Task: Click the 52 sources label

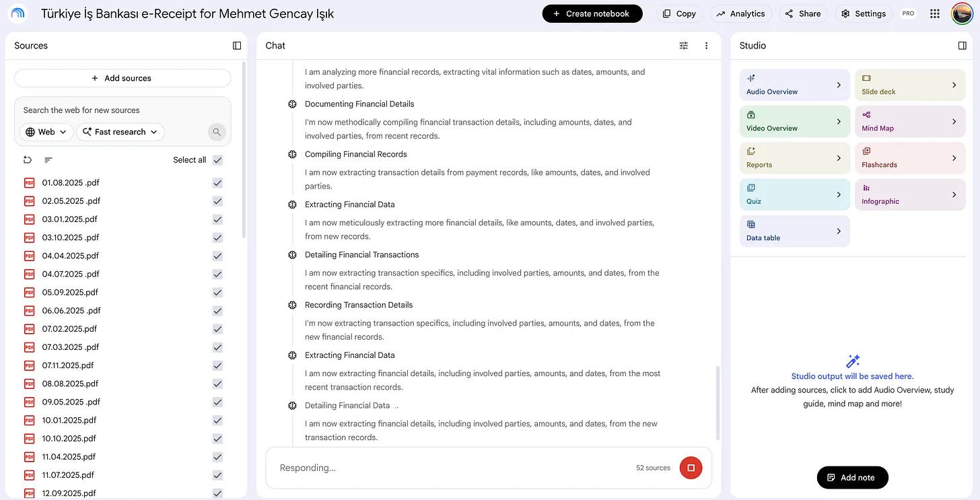Action: pyautogui.click(x=653, y=468)
